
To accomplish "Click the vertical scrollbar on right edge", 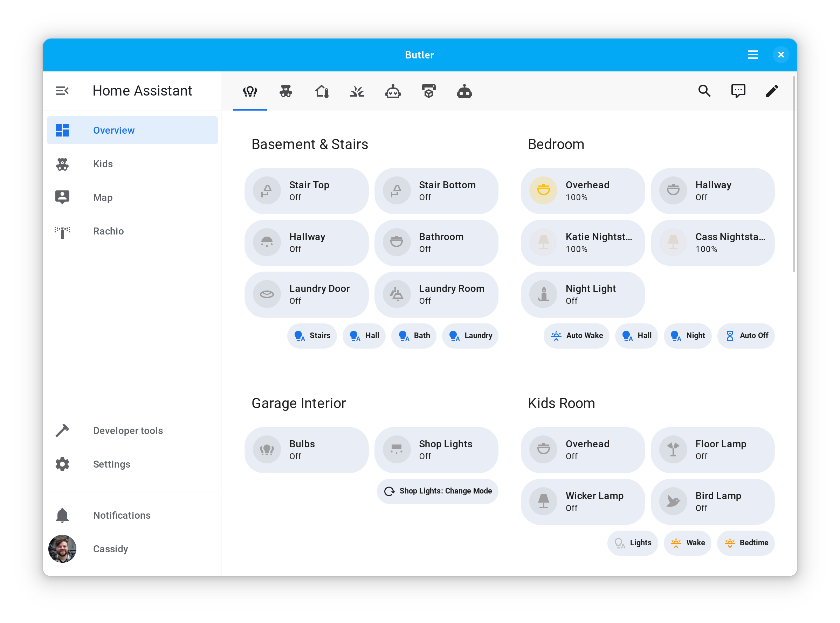I will (794, 174).
